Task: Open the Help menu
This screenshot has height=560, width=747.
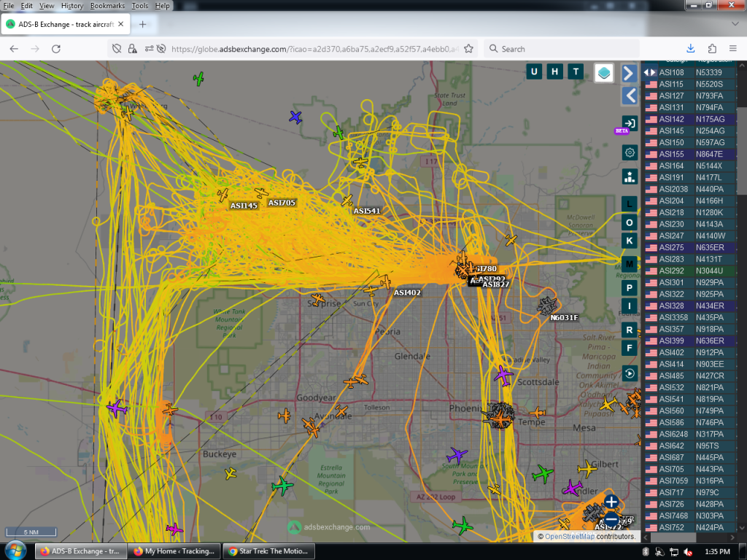Action: pyautogui.click(x=162, y=6)
